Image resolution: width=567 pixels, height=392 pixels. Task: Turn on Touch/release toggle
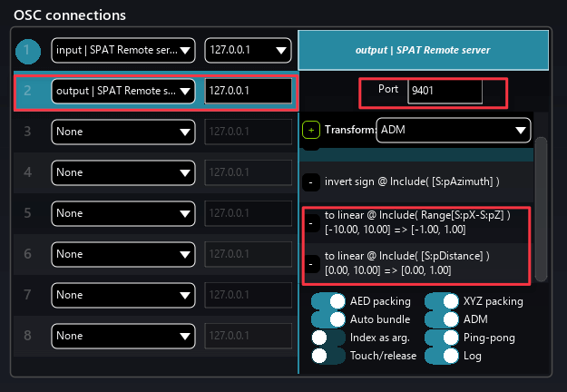[x=327, y=355]
